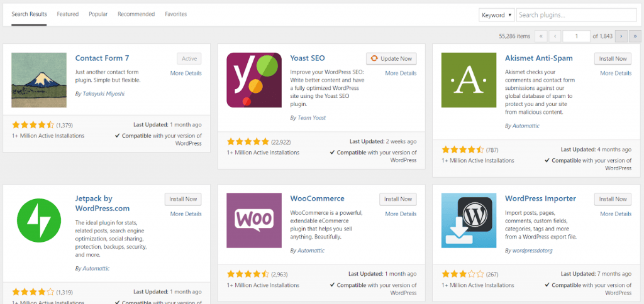Viewport: 644px width, 304px height.
Task: Open author Takayuki Miyoshi link
Action: pos(103,94)
